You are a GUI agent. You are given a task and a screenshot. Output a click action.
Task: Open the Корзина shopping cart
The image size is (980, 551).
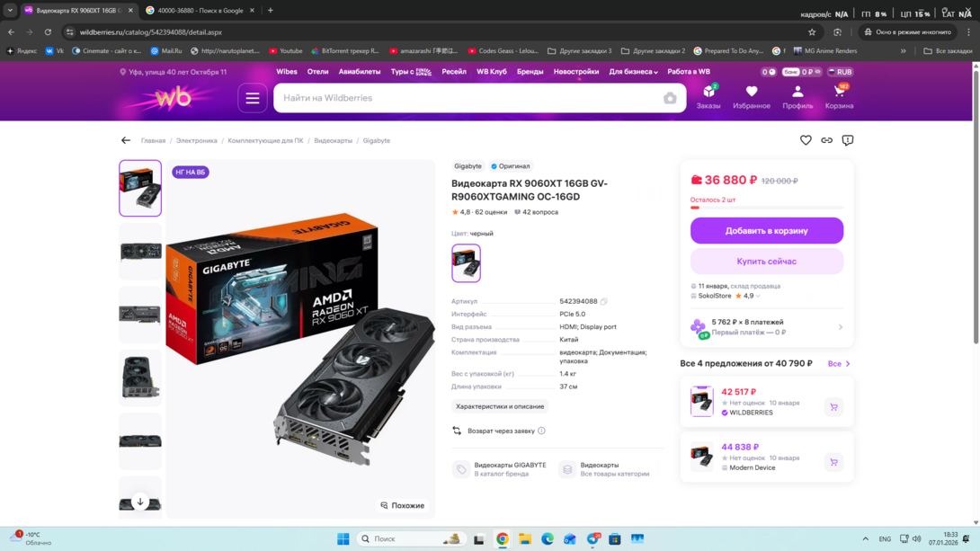point(839,97)
